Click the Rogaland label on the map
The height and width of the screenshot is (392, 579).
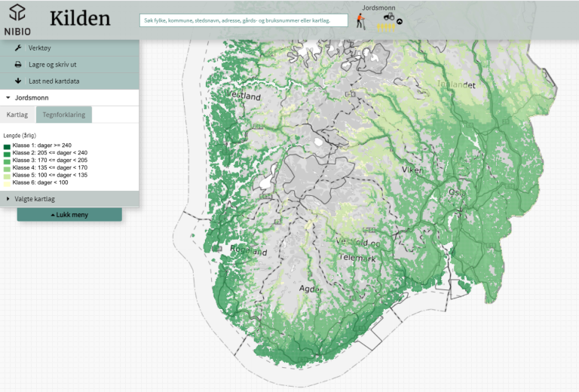[x=249, y=250]
